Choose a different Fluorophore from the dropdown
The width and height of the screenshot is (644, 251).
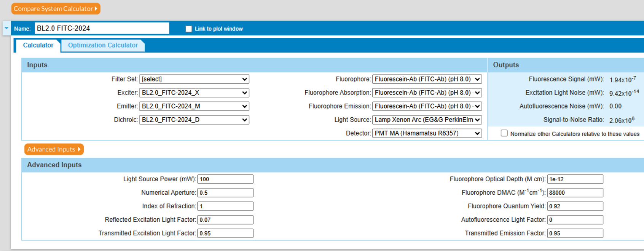tap(427, 79)
